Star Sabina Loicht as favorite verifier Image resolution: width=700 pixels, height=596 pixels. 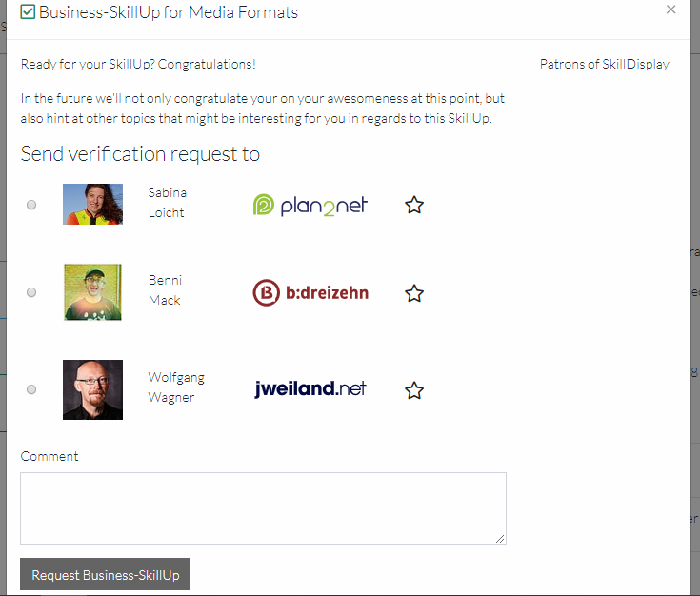tap(413, 205)
